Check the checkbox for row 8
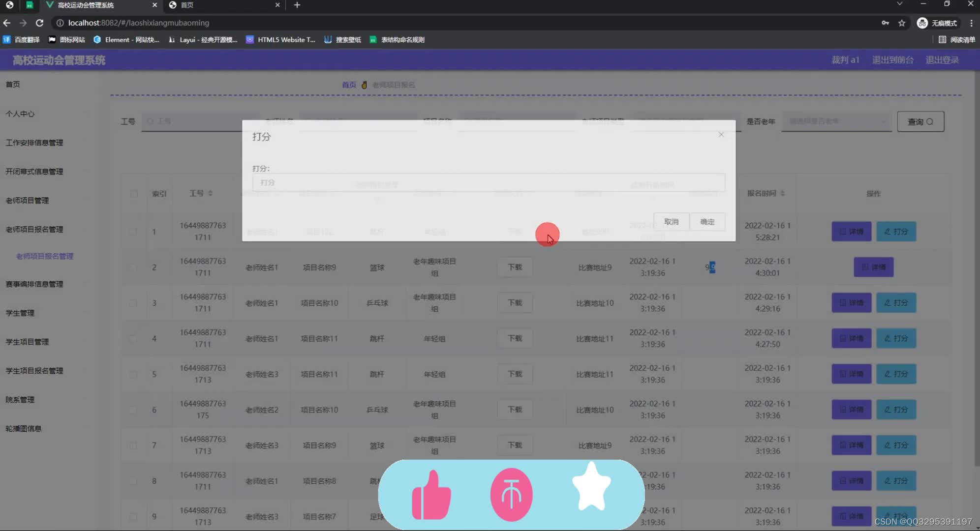The image size is (980, 531). click(x=133, y=481)
